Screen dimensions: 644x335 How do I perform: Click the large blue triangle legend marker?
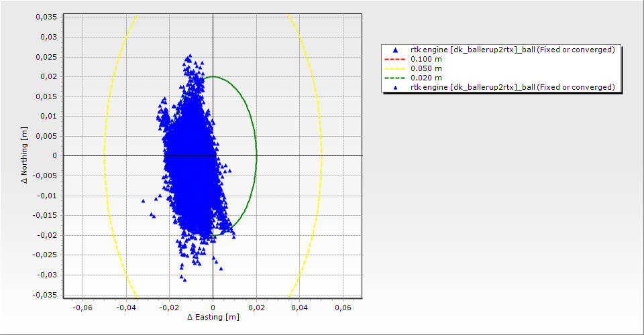click(x=395, y=50)
